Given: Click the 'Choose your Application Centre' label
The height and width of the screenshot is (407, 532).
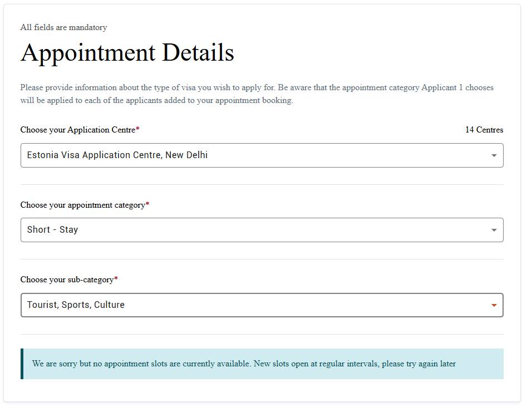Looking at the screenshot, I should pyautogui.click(x=78, y=130).
